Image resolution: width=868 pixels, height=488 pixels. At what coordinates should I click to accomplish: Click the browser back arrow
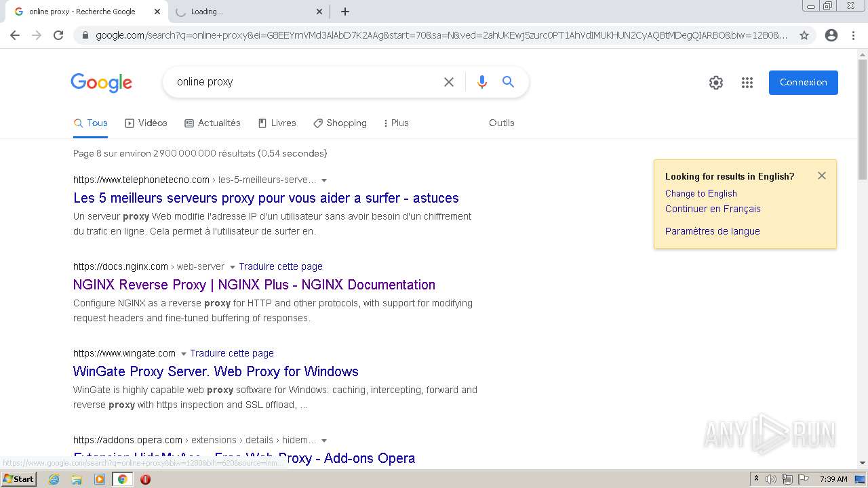pos(15,35)
